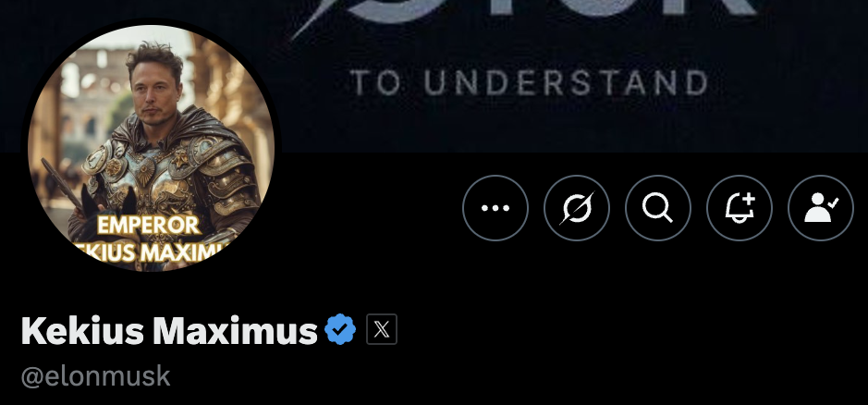Open the Kekius Maximus profile picture
The image size is (868, 405).
click(151, 148)
